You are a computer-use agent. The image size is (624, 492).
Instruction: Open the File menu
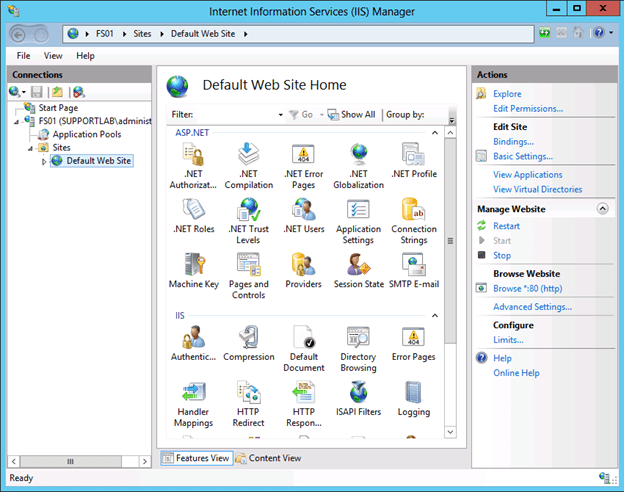pos(23,56)
